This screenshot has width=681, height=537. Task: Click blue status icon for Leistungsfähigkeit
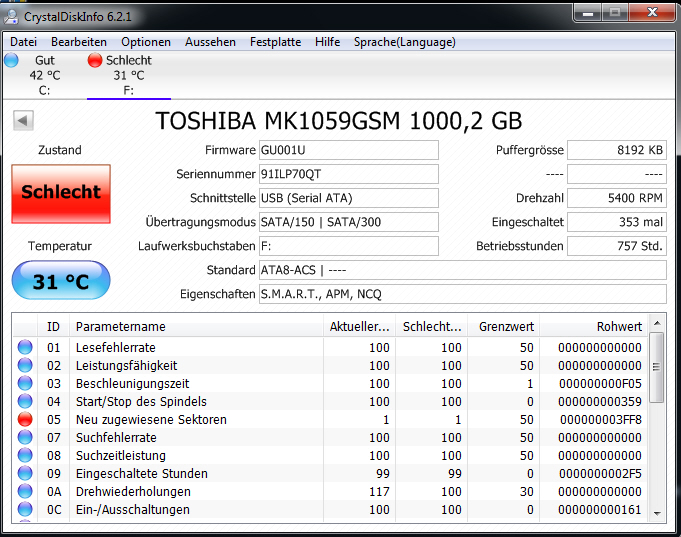pos(25,365)
